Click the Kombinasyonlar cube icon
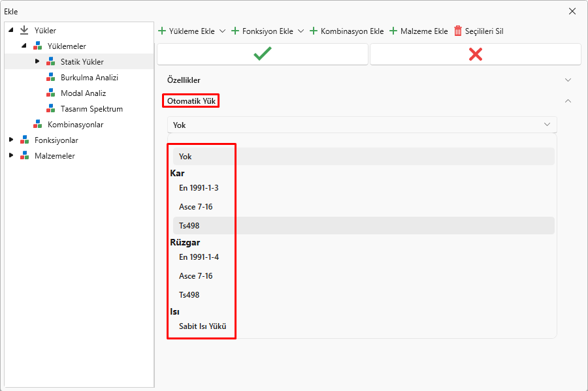The image size is (588, 391). pyautogui.click(x=38, y=125)
